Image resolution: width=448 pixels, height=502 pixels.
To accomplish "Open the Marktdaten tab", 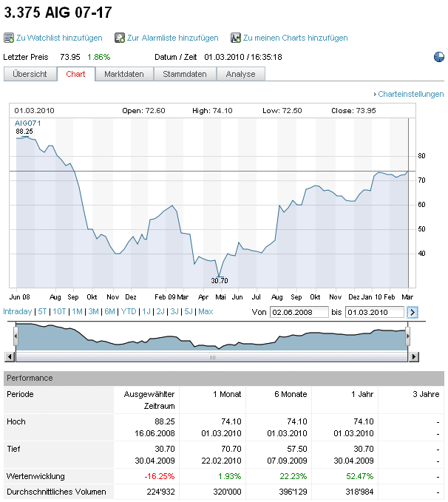I will click(124, 74).
